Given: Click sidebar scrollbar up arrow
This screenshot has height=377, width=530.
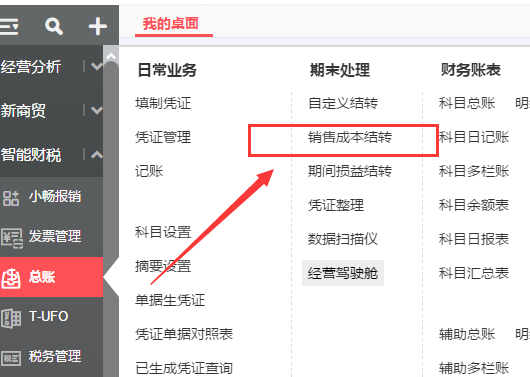Looking at the screenshot, I should (111, 56).
